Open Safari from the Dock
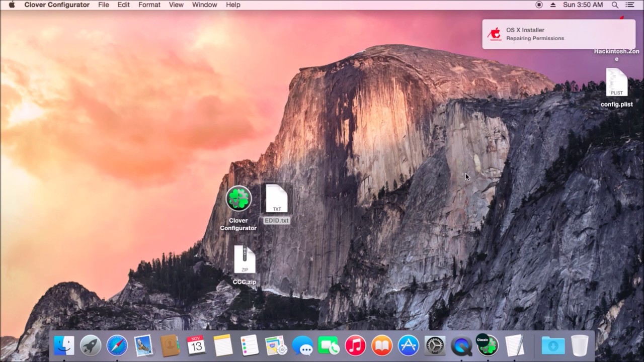The image size is (644, 362). (117, 345)
